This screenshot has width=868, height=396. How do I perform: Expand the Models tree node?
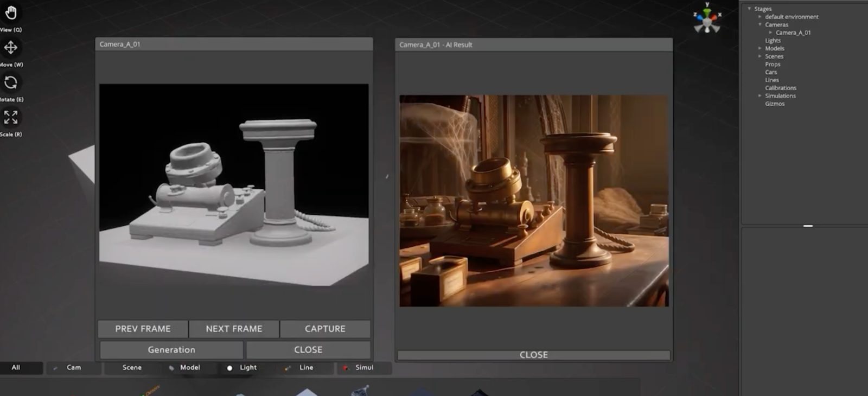click(x=760, y=48)
